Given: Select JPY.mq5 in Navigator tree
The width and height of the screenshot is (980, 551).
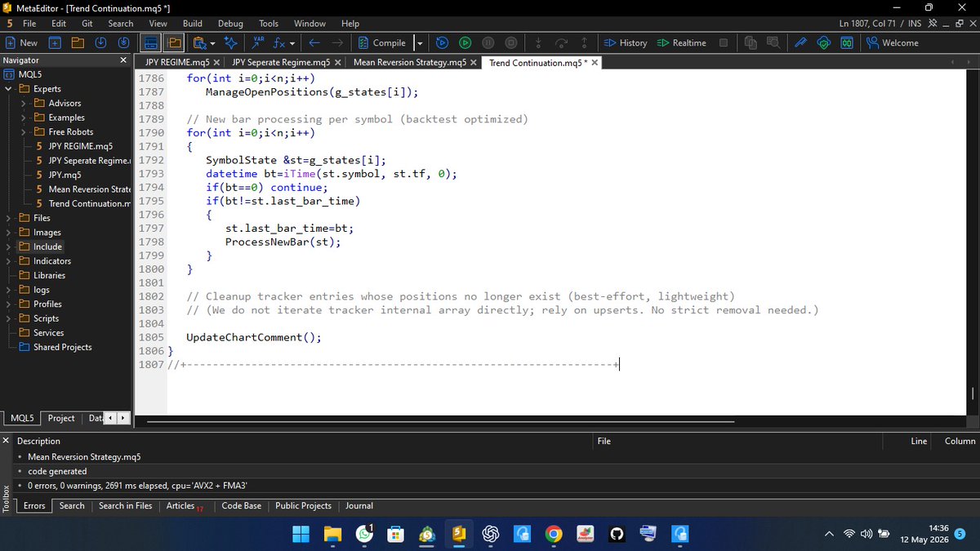Looking at the screenshot, I should point(65,175).
